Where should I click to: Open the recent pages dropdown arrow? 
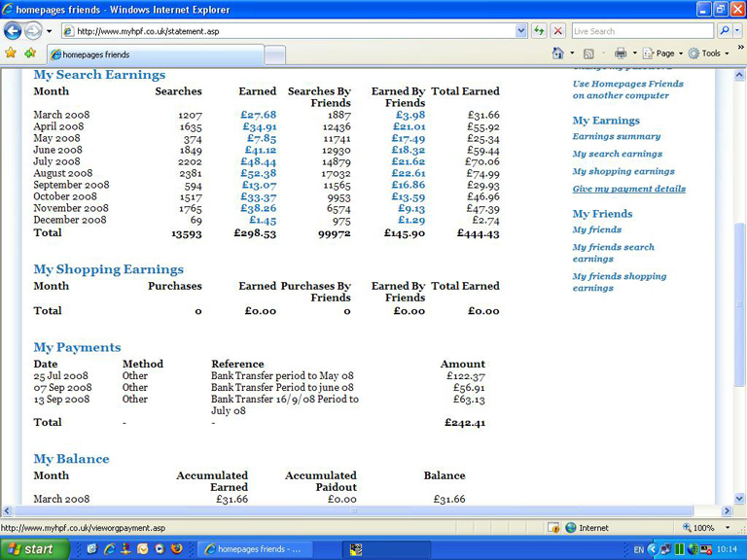coord(49,31)
